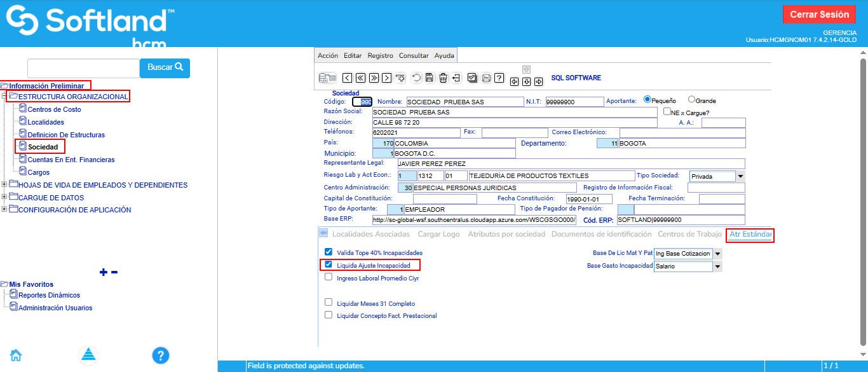Click the exit form arrow icon
The width and height of the screenshot is (868, 372).
[456, 78]
